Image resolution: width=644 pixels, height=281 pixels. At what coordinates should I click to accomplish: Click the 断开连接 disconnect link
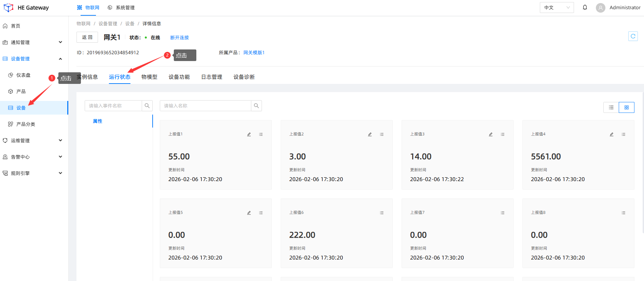[x=179, y=38]
